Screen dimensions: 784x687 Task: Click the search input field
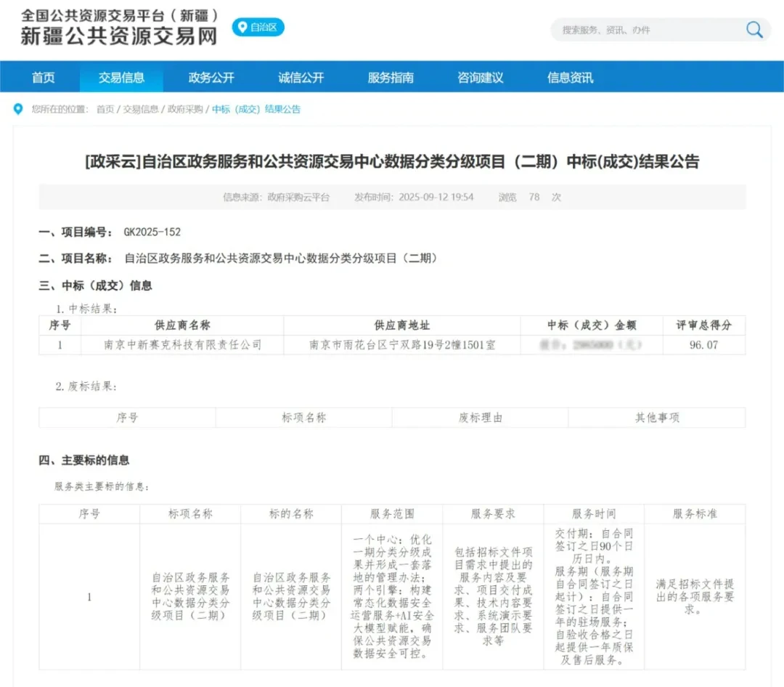pyautogui.click(x=646, y=30)
